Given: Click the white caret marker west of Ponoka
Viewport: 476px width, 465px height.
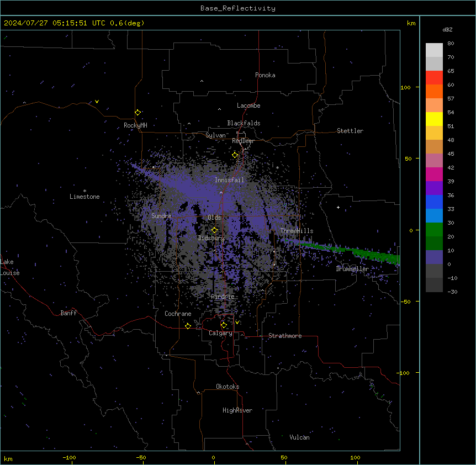Looking at the screenshot, I should pyautogui.click(x=202, y=81).
